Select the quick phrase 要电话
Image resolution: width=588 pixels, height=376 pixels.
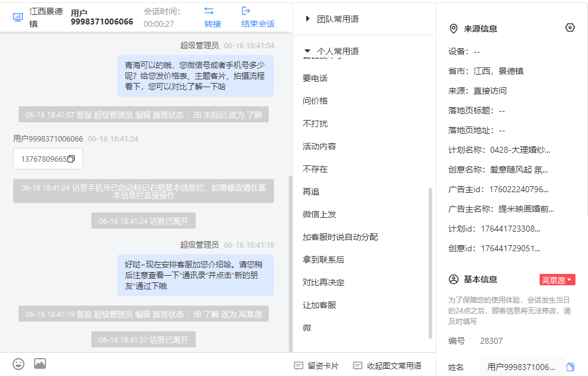click(315, 78)
